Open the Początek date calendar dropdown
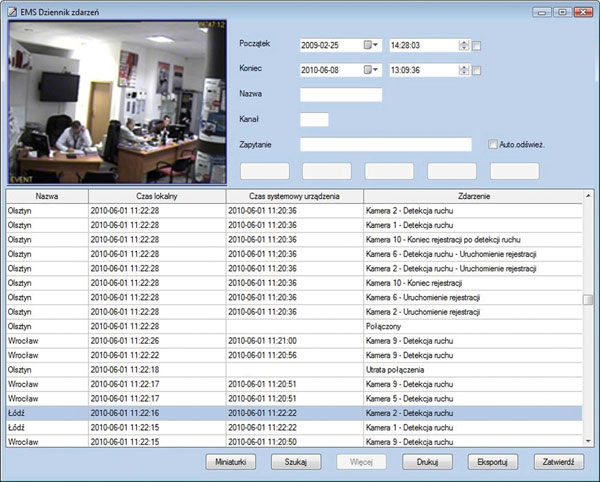 pos(370,45)
